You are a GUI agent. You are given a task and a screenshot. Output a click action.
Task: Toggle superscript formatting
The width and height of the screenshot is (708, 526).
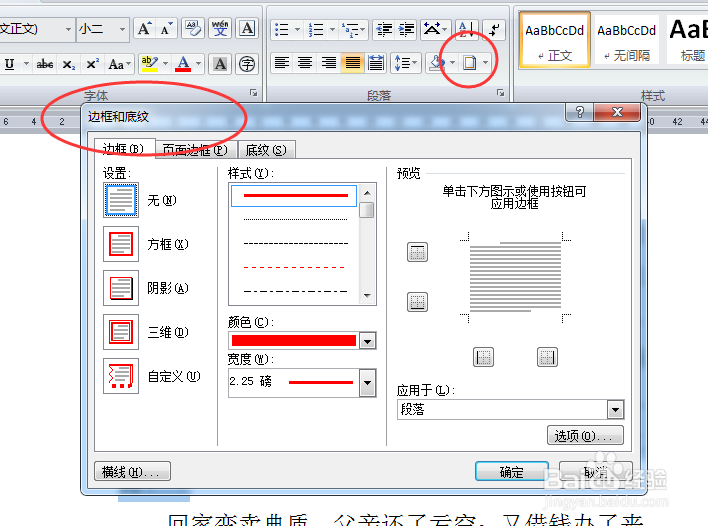[x=93, y=64]
